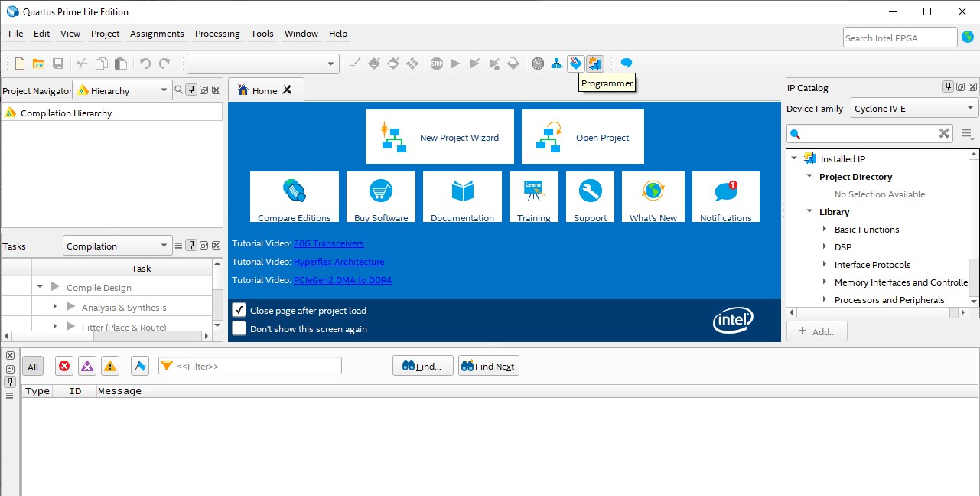Open the Tools menu
The image size is (980, 496).
coord(262,34)
